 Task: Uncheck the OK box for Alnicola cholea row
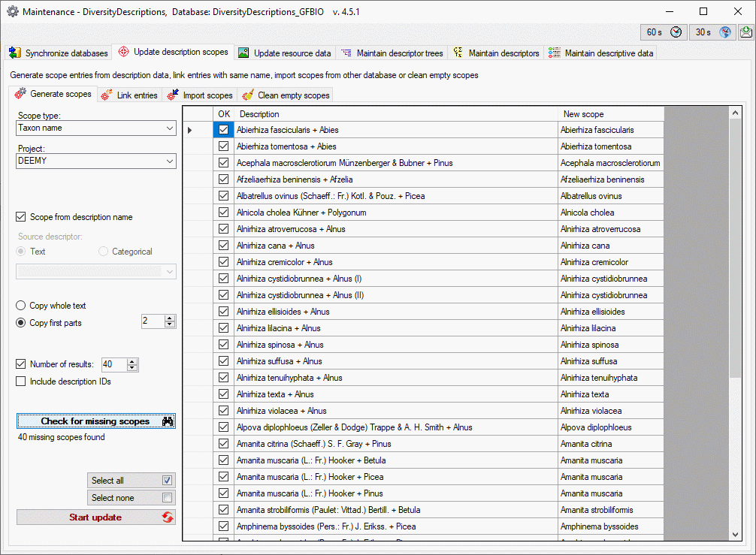click(x=223, y=213)
